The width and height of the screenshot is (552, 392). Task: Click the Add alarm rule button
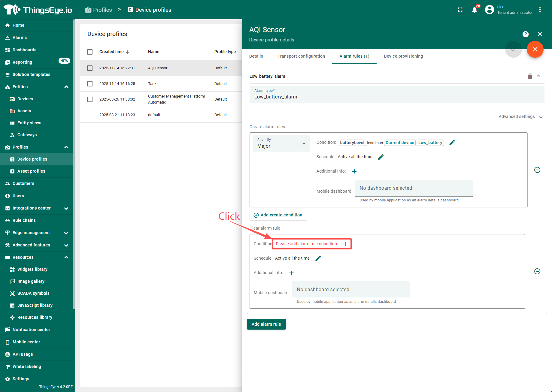pos(266,324)
